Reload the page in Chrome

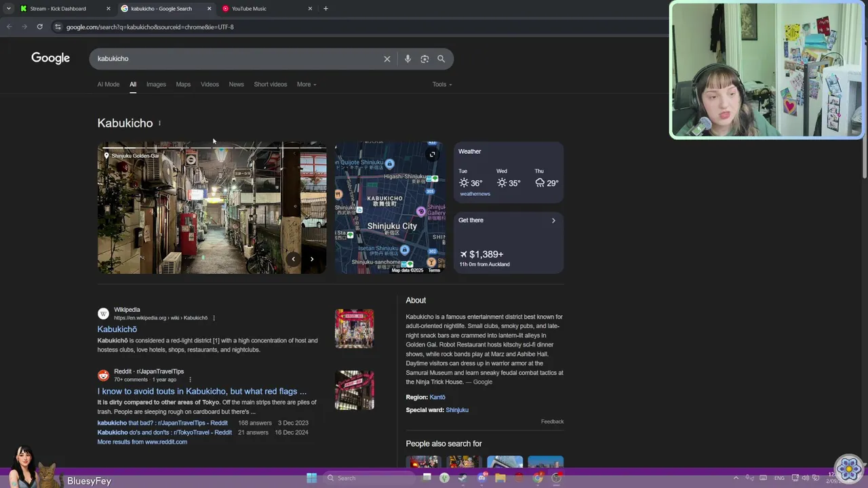(39, 27)
